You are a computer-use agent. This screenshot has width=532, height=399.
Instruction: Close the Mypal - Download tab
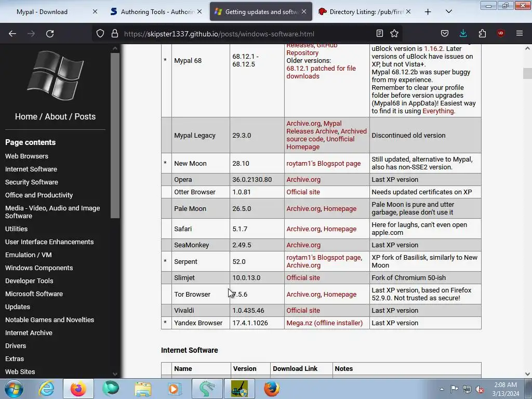pyautogui.click(x=95, y=11)
